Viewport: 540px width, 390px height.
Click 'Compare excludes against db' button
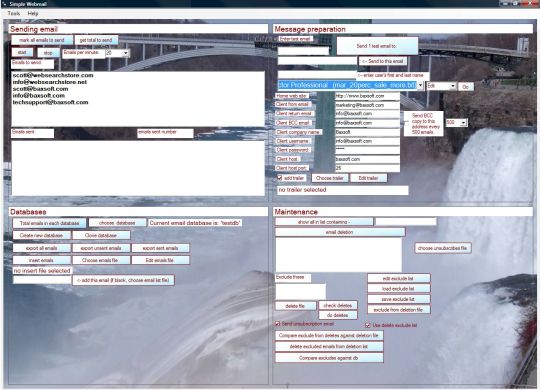pyautogui.click(x=329, y=358)
